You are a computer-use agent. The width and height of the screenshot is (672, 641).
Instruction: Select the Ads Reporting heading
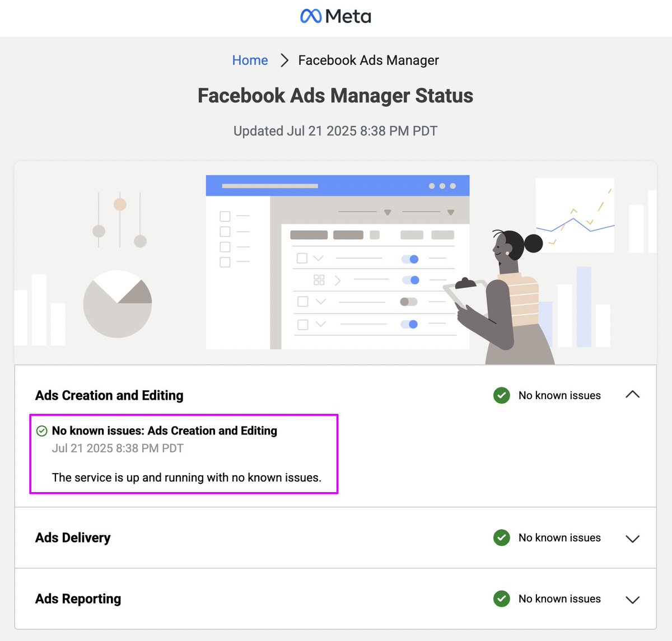78,598
